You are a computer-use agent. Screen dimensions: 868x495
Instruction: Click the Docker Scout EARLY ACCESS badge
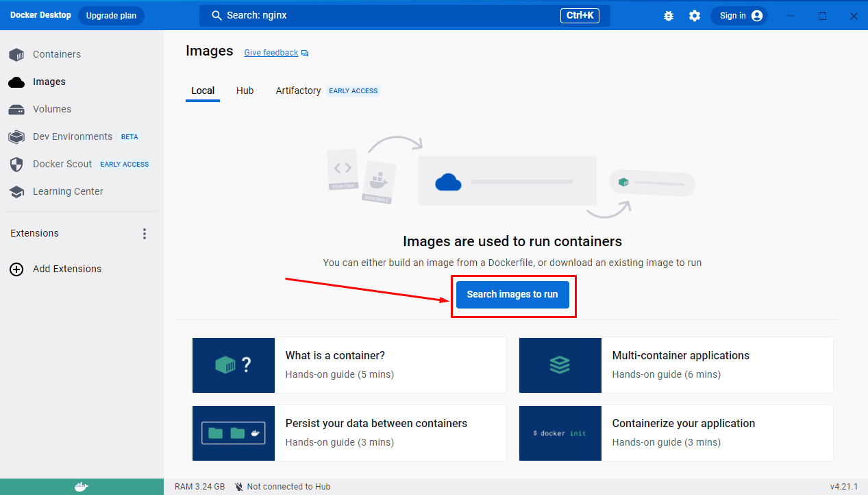[x=125, y=165]
